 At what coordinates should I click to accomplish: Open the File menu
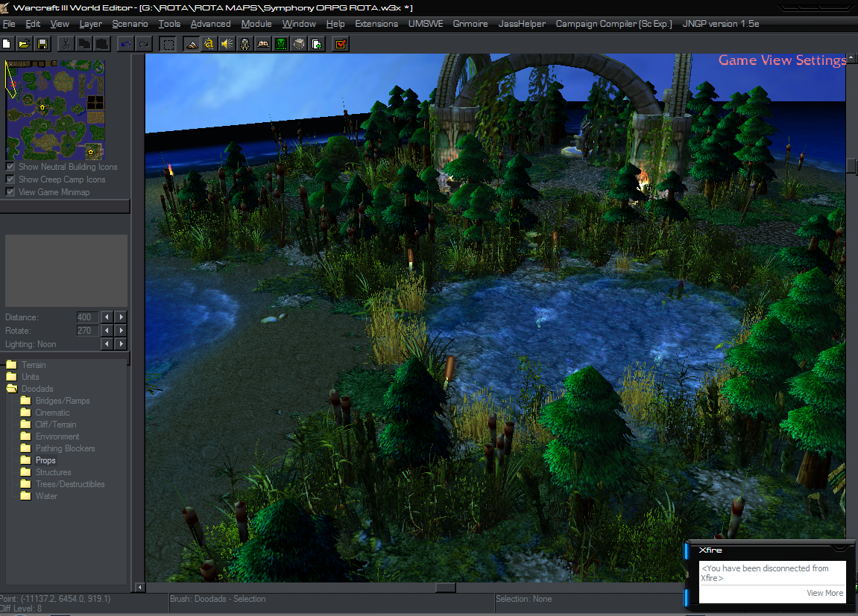point(9,24)
